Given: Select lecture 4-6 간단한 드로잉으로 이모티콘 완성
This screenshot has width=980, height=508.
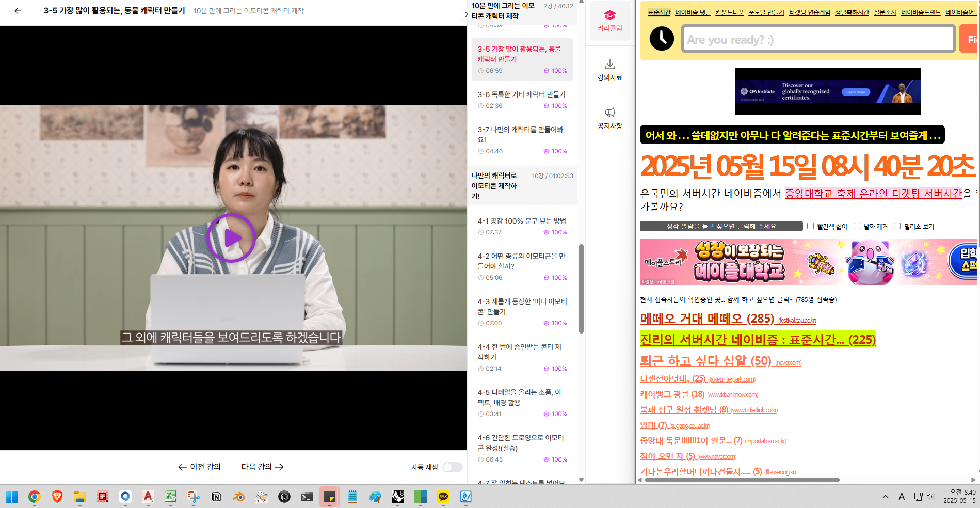Looking at the screenshot, I should click(x=522, y=448).
